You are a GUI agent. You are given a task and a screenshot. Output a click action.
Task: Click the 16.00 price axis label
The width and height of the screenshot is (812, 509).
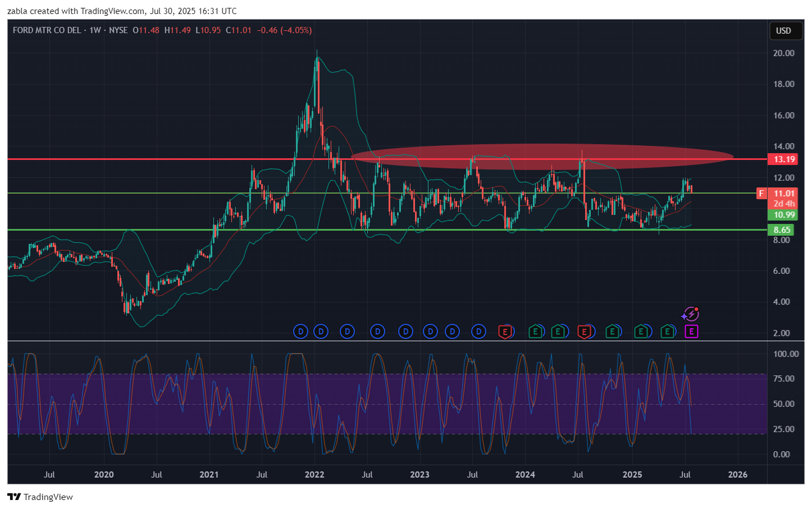[783, 116]
